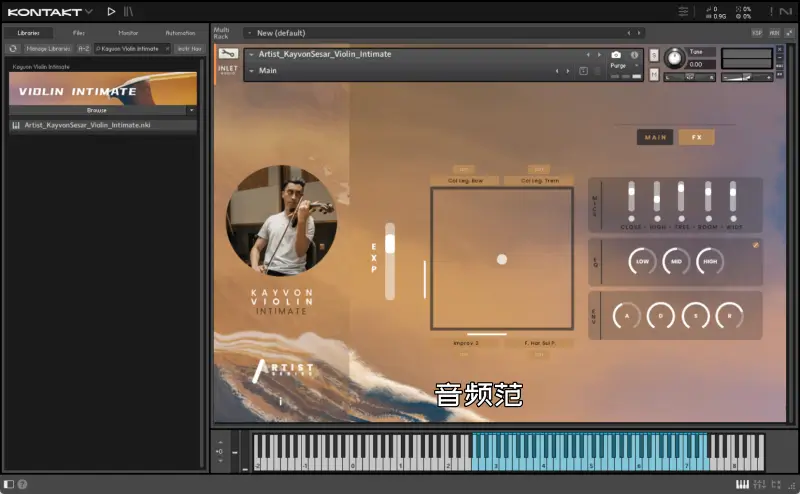Click the pan slider between L and R
Viewport: 800px width, 494px height.
(689, 77)
